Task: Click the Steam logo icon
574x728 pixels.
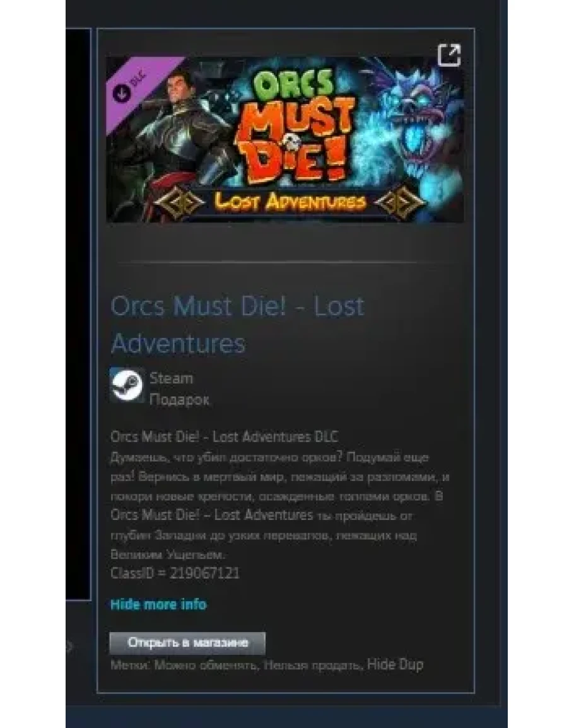Action: [126, 385]
